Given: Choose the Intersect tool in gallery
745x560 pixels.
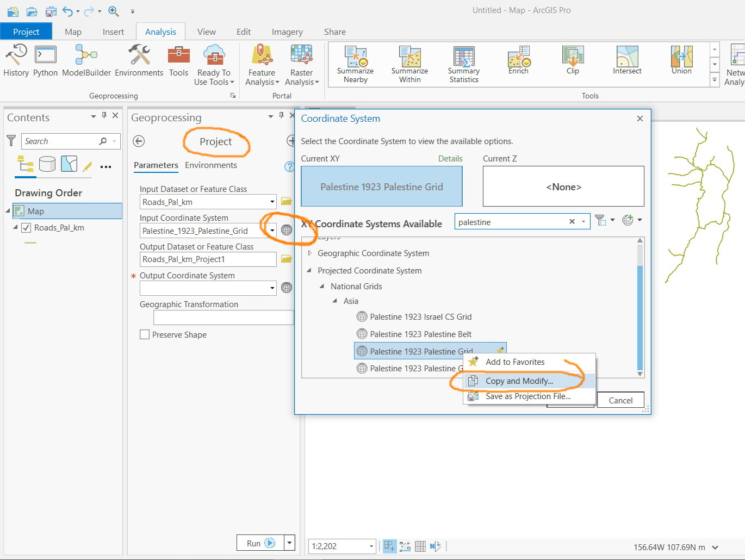Looking at the screenshot, I should 627,60.
